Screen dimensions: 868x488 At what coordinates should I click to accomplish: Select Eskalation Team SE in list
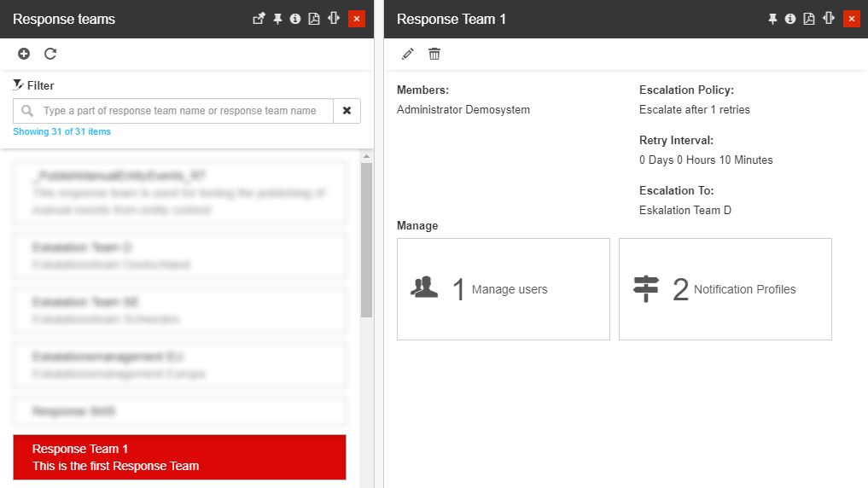[x=179, y=311]
